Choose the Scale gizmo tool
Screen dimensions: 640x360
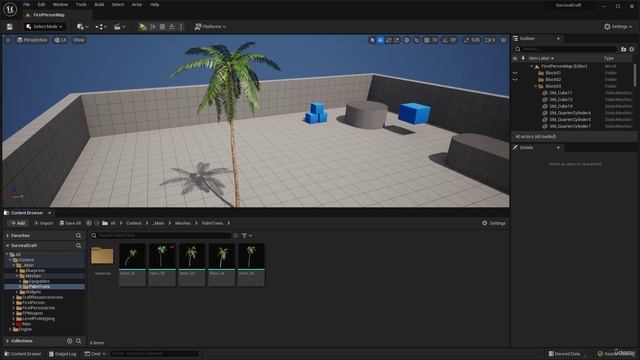(x=396, y=40)
